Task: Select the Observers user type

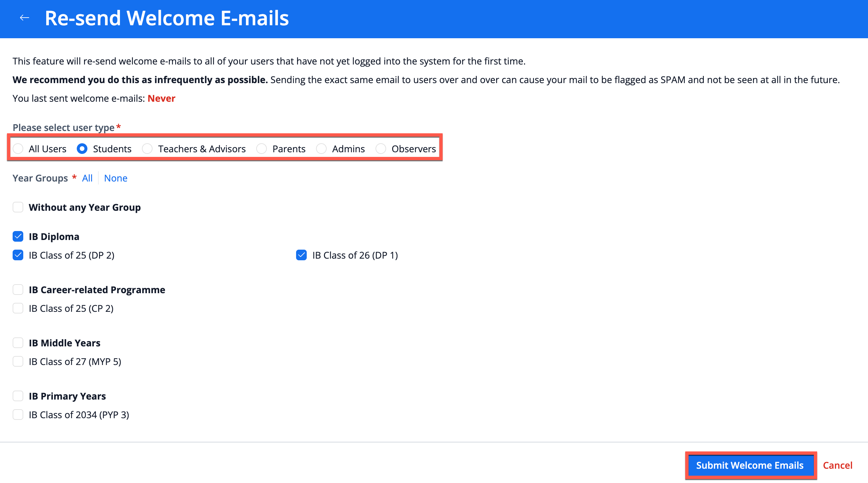Action: pyautogui.click(x=381, y=149)
